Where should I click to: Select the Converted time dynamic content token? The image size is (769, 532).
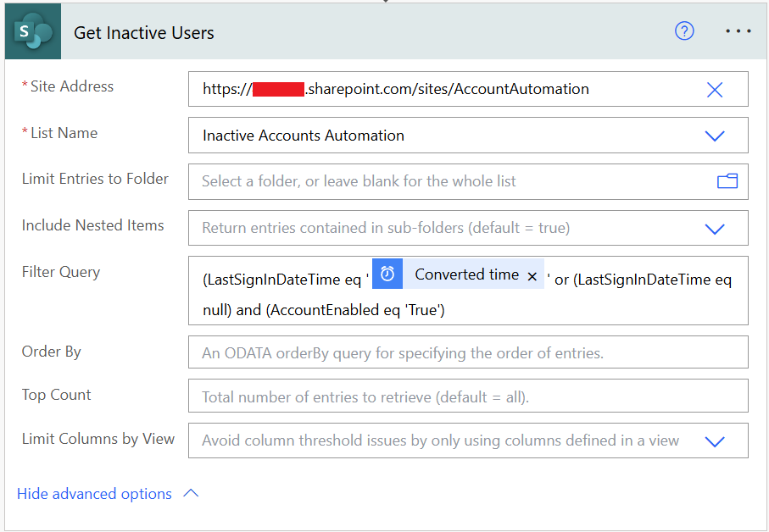pos(466,274)
